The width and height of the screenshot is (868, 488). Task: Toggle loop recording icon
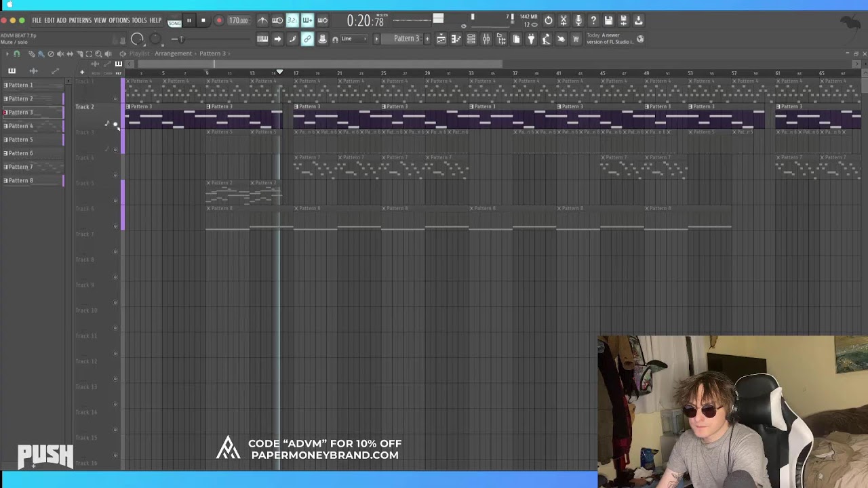coord(323,20)
